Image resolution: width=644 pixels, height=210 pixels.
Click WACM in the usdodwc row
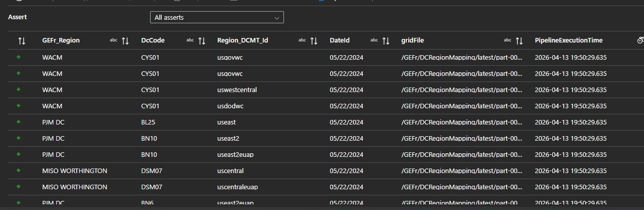pyautogui.click(x=52, y=106)
